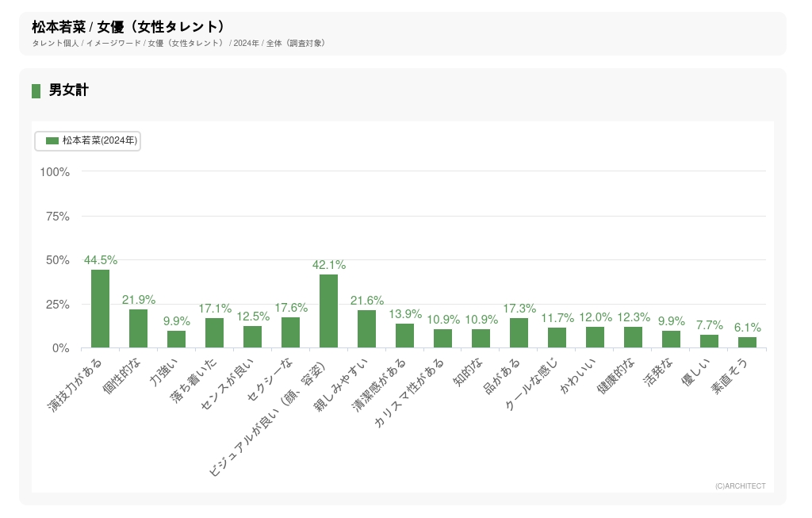The width and height of the screenshot is (812, 518).
Task: Click the green legend color swatch
Action: tap(52, 140)
